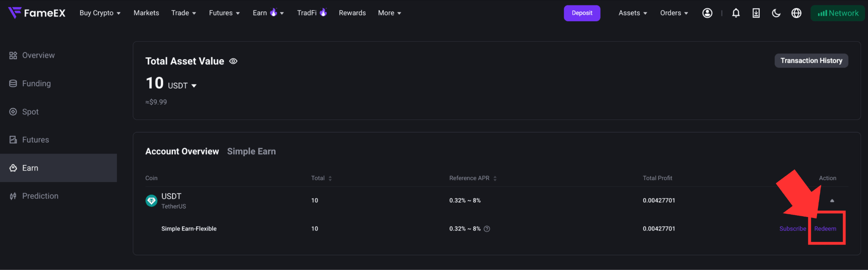
Task: Click the Simple Earn-Flexible row label
Action: click(189, 229)
